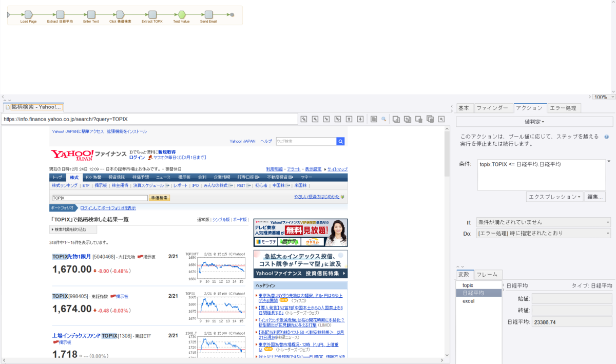Select the 日経平均 variable in the list
Screen dimensions: 616x364
point(478,293)
